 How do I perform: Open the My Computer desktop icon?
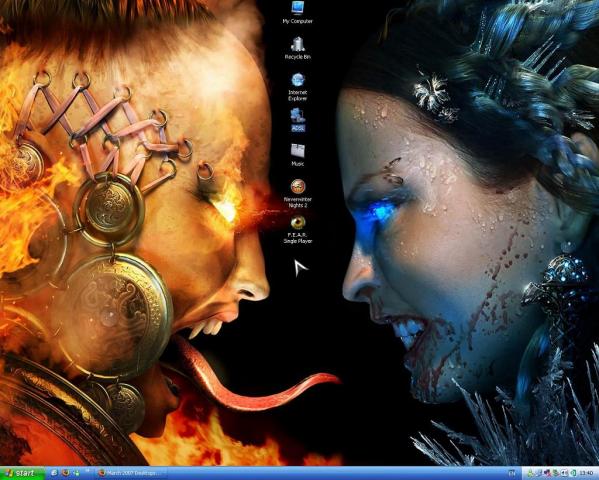(x=297, y=12)
